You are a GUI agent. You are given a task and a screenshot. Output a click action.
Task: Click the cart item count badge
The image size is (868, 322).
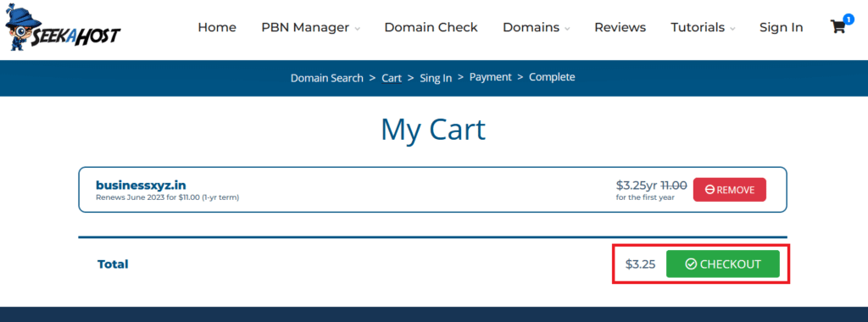(x=849, y=19)
